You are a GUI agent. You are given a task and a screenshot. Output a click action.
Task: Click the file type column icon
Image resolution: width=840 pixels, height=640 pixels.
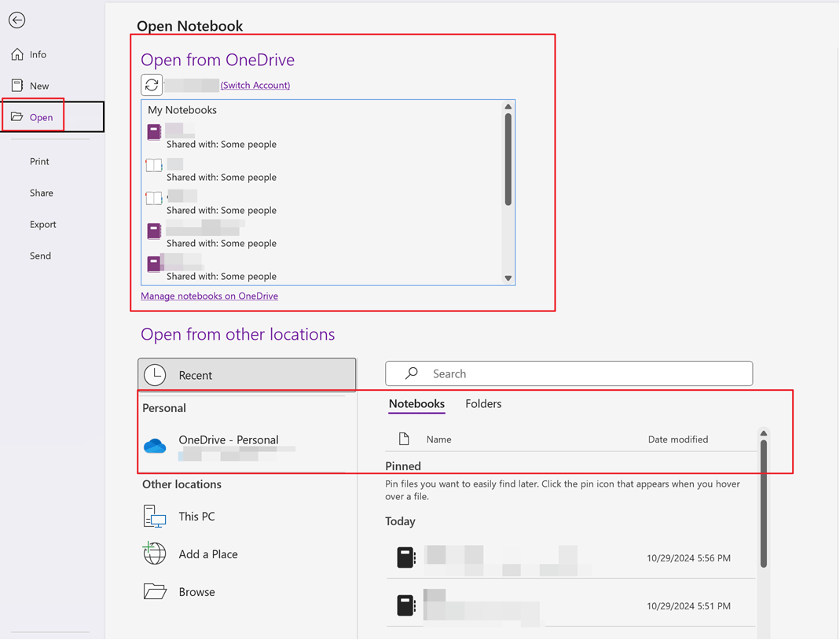(x=404, y=439)
